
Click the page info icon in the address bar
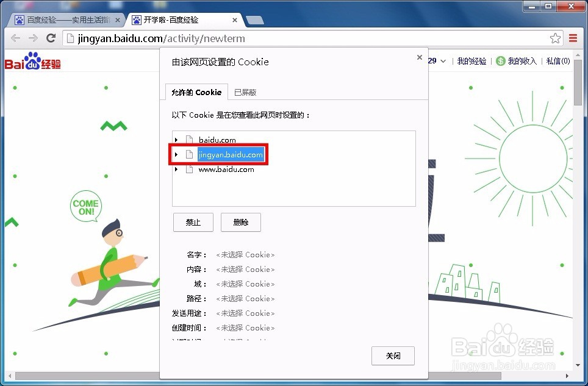[x=70, y=38]
